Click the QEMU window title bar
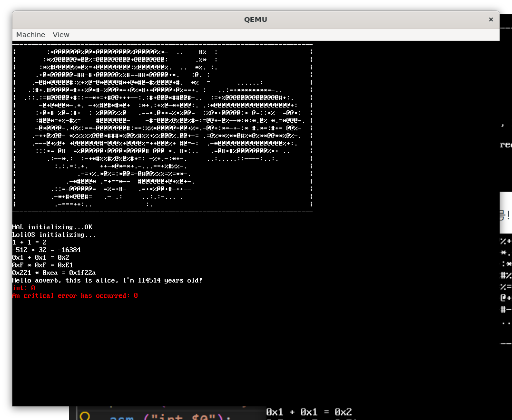This screenshot has height=420, width=512. pyautogui.click(x=256, y=20)
